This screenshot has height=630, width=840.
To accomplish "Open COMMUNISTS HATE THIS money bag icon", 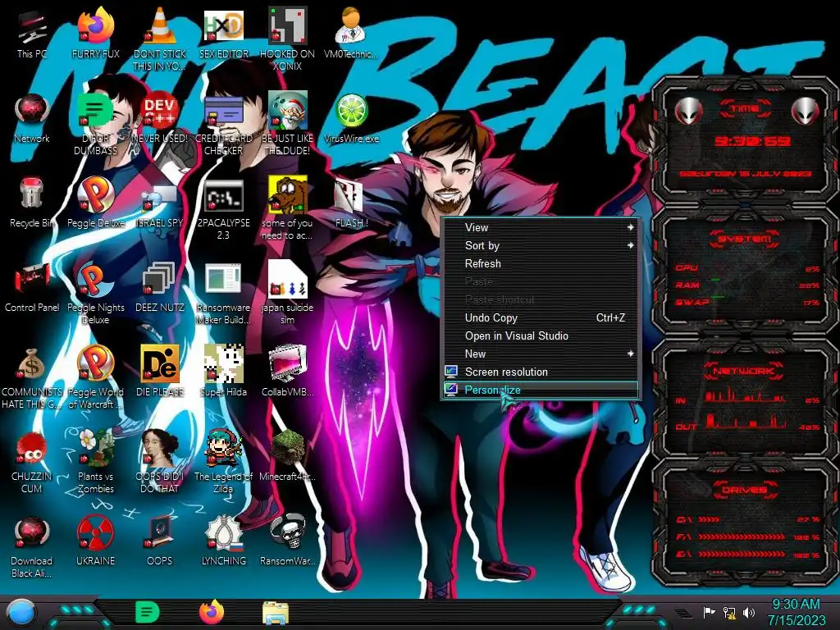I will [x=32, y=377].
